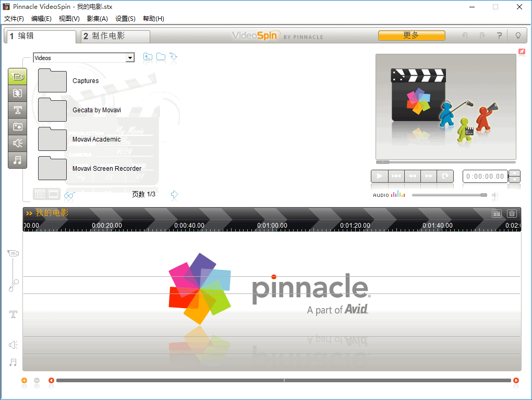Click the Redo arrow icon
Image resolution: width=532 pixels, height=400 pixels.
point(482,36)
